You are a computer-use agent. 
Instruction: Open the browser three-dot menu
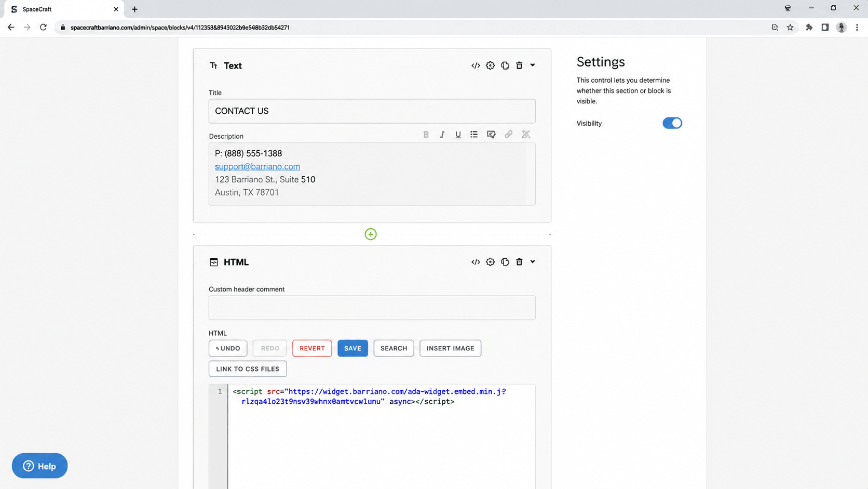coord(857,28)
